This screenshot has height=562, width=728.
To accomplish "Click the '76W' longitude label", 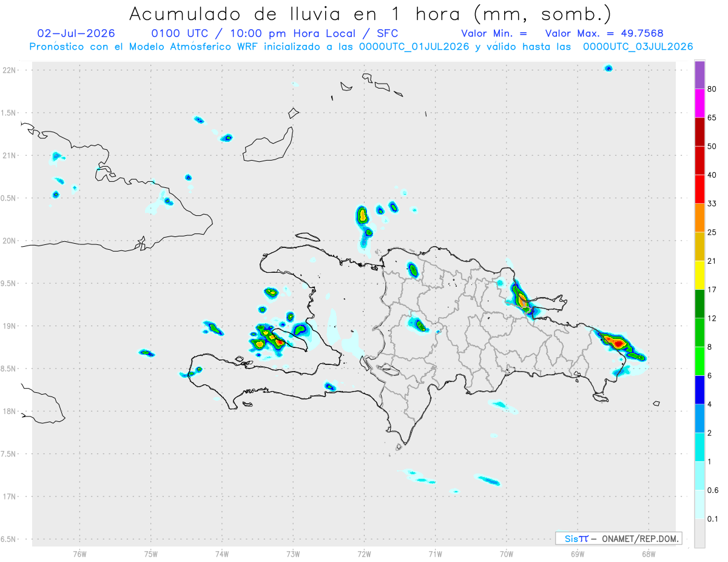I will [x=79, y=553].
